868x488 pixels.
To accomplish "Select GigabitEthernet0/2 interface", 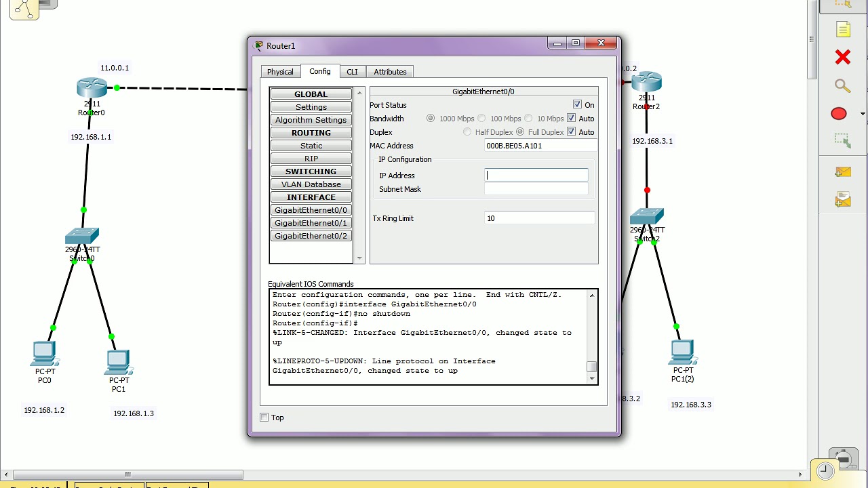I will (x=311, y=236).
